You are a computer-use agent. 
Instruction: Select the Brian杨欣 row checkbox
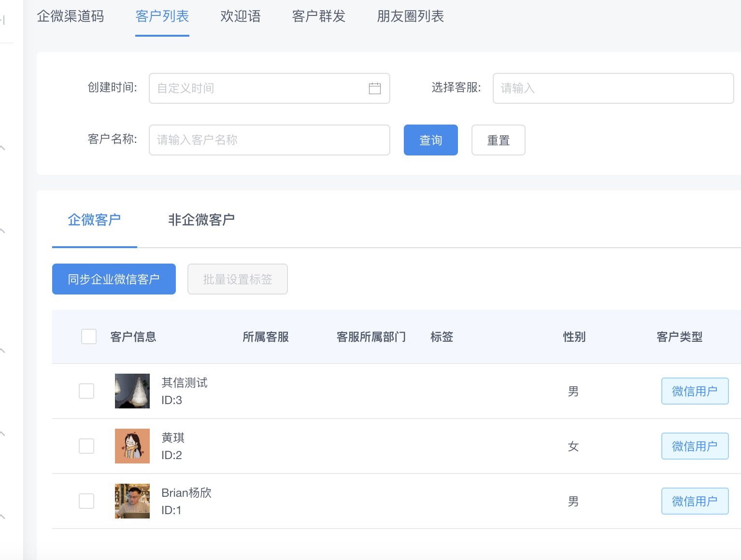[86, 501]
